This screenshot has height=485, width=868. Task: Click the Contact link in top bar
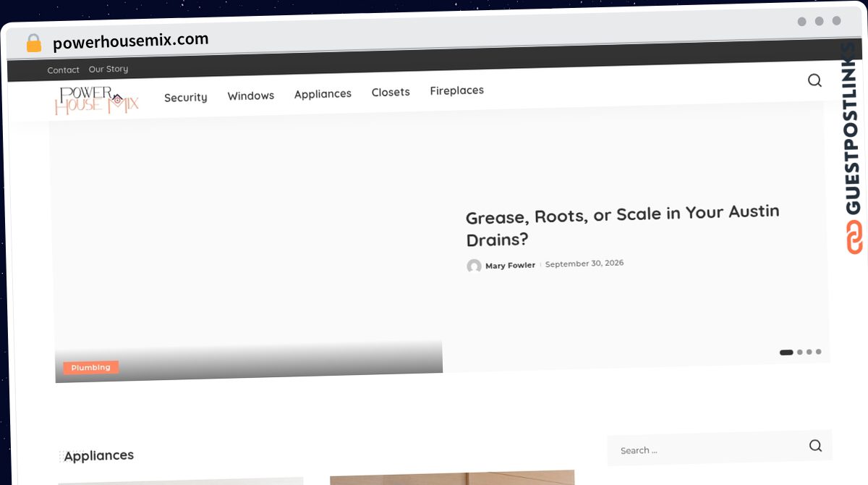(63, 70)
